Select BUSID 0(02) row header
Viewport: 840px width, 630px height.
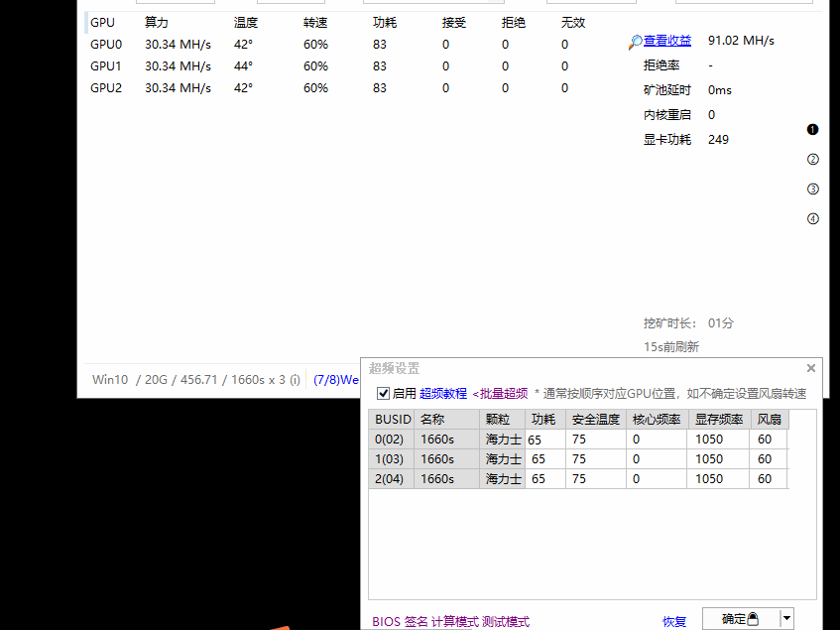[x=392, y=440]
